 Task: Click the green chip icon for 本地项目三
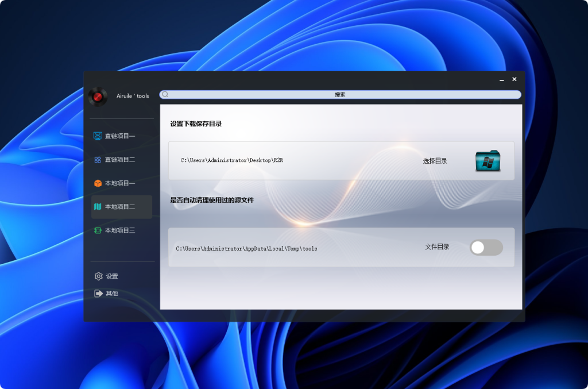(x=98, y=230)
